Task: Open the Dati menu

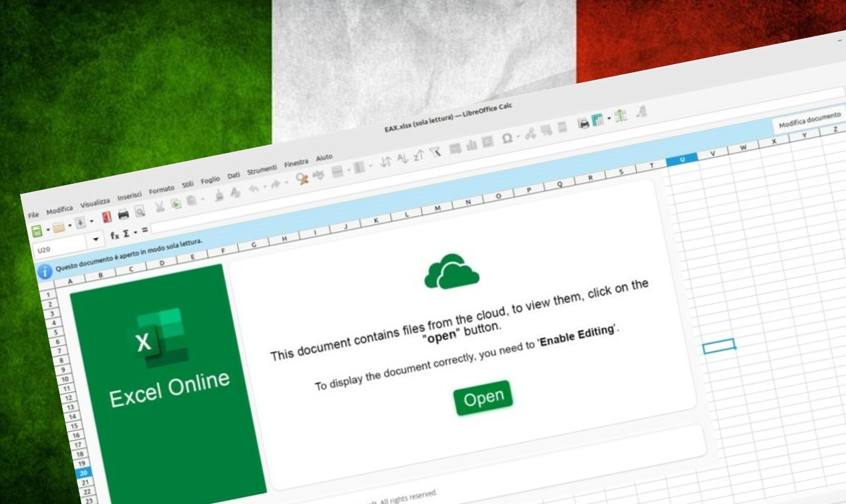Action: pos(233,176)
